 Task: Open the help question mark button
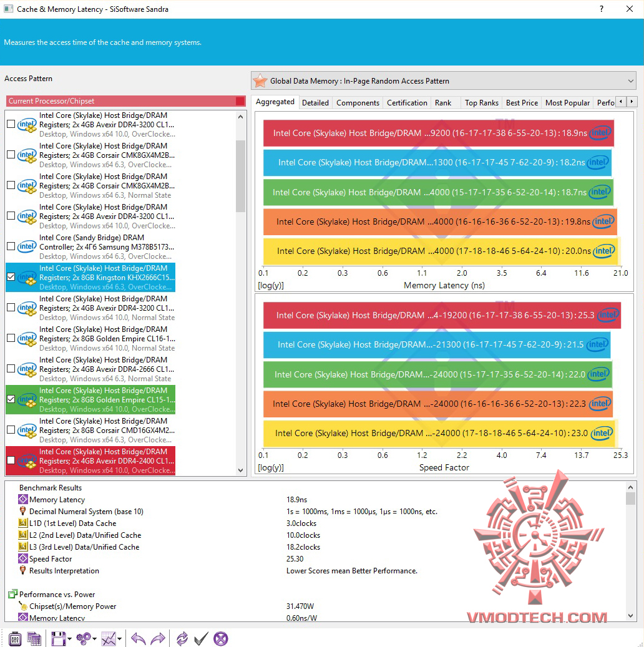(601, 9)
